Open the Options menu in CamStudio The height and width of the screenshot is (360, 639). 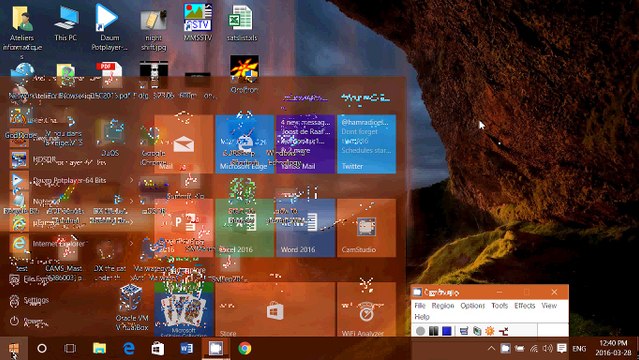473,305
